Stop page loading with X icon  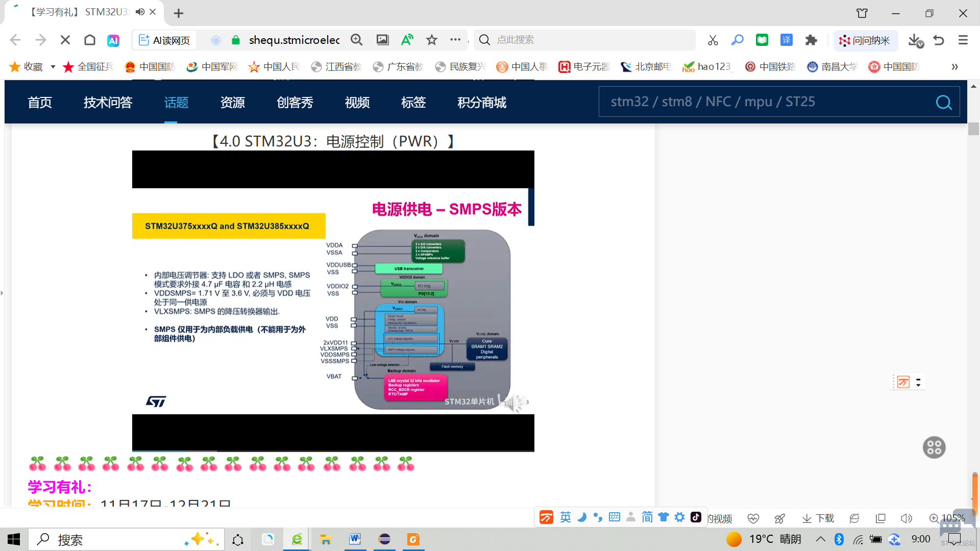(x=65, y=40)
